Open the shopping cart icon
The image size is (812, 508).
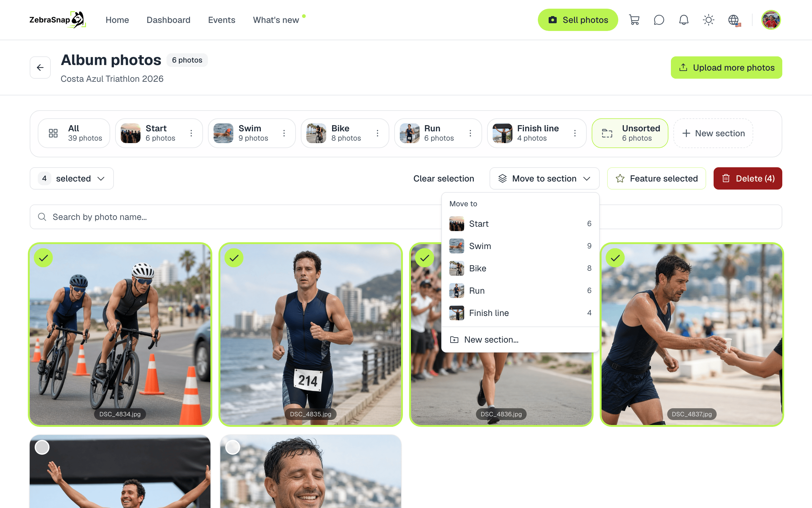(x=634, y=20)
